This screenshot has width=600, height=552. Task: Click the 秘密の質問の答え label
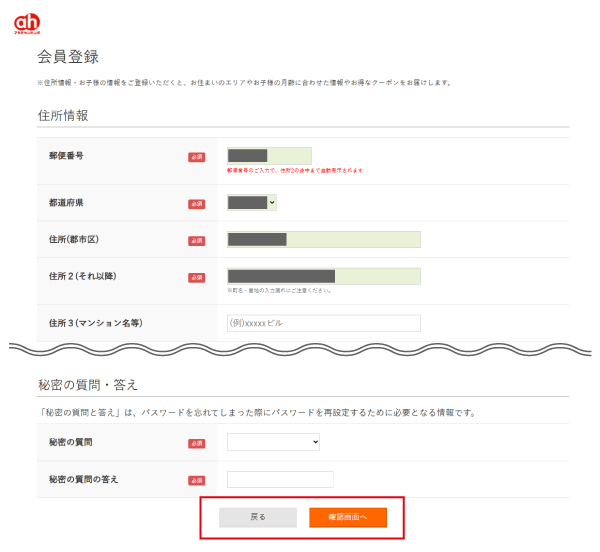point(83,479)
